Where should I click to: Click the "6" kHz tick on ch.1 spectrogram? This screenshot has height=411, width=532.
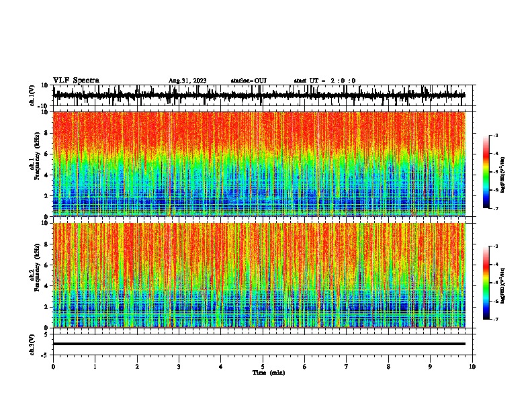tap(47, 154)
